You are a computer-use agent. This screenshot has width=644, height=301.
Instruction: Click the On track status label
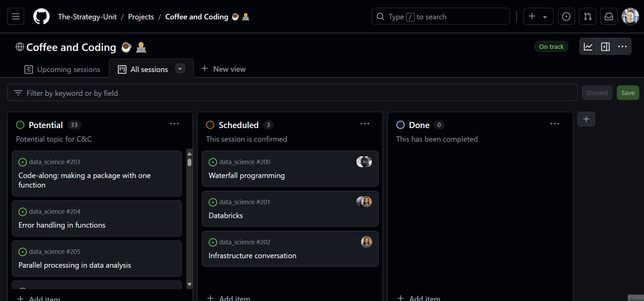pos(551,47)
